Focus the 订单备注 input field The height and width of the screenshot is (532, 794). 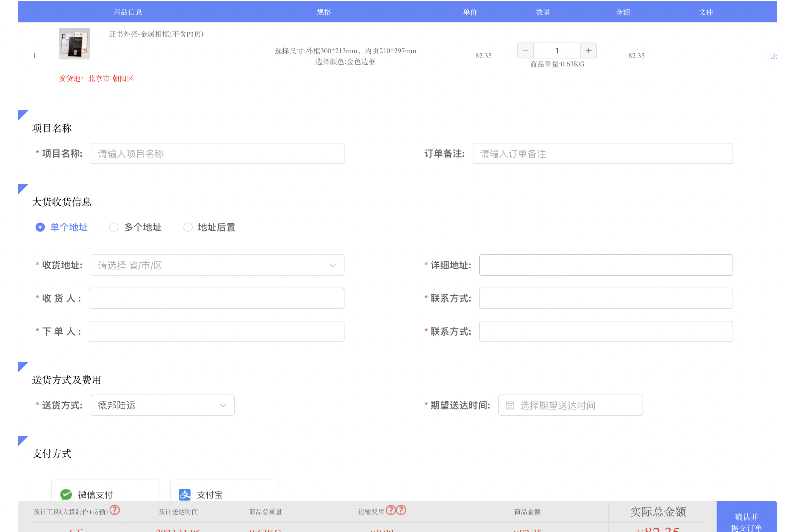tap(603, 153)
